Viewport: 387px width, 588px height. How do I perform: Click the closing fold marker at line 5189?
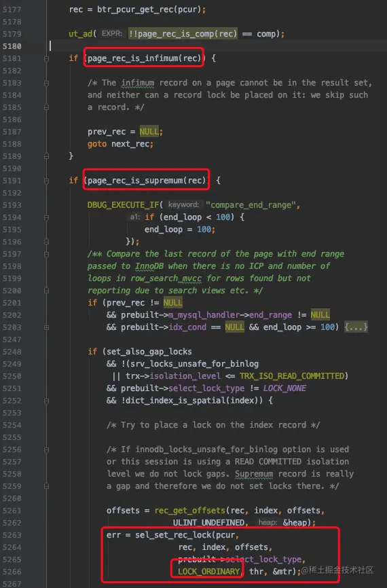pos(46,156)
